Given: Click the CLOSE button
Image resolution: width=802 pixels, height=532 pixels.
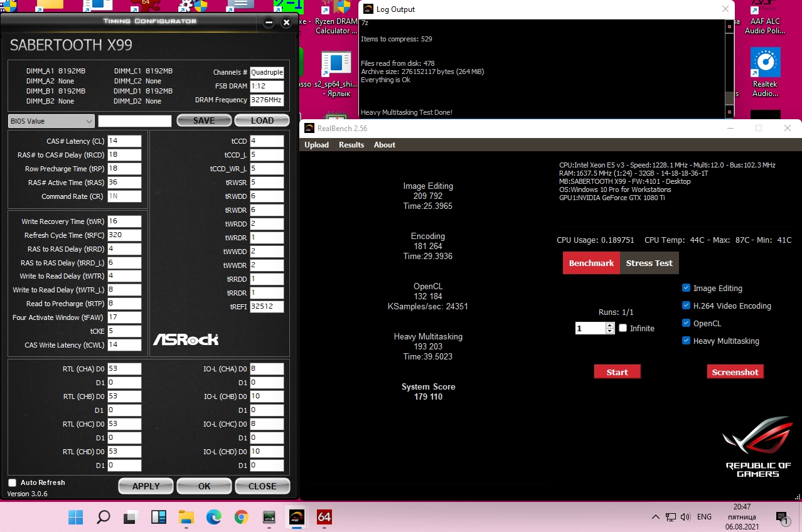Looking at the screenshot, I should [x=262, y=486].
